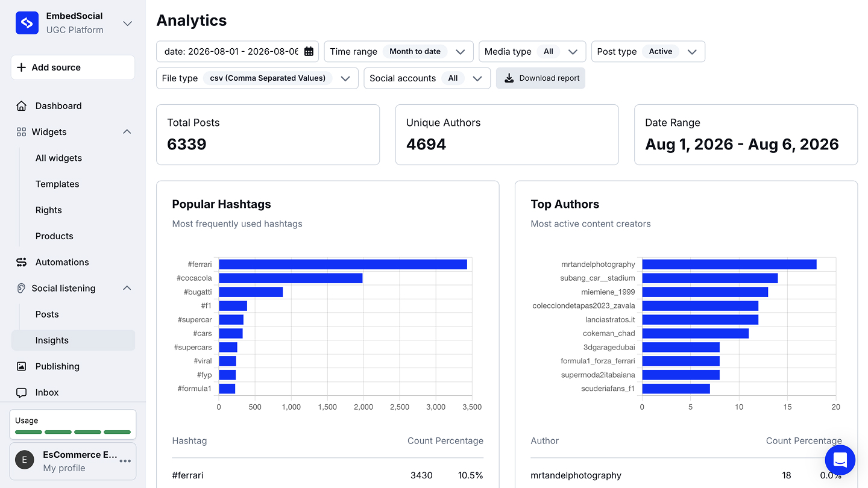Image resolution: width=868 pixels, height=488 pixels.
Task: Open the Rights page
Action: tap(49, 210)
